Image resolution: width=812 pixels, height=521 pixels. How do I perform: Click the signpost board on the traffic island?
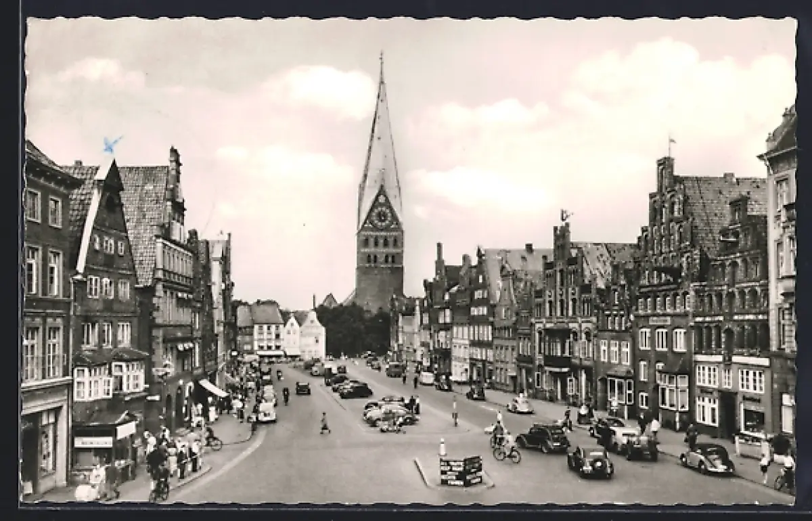click(x=461, y=470)
